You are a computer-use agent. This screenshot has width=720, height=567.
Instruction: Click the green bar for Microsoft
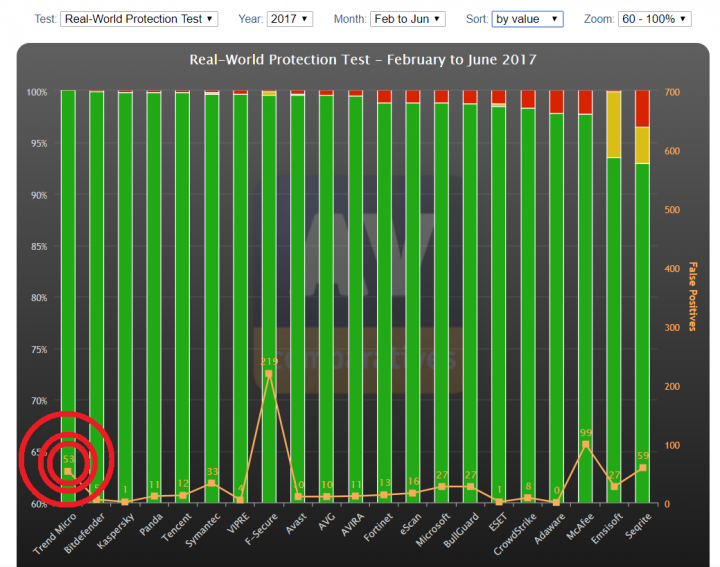click(441, 303)
